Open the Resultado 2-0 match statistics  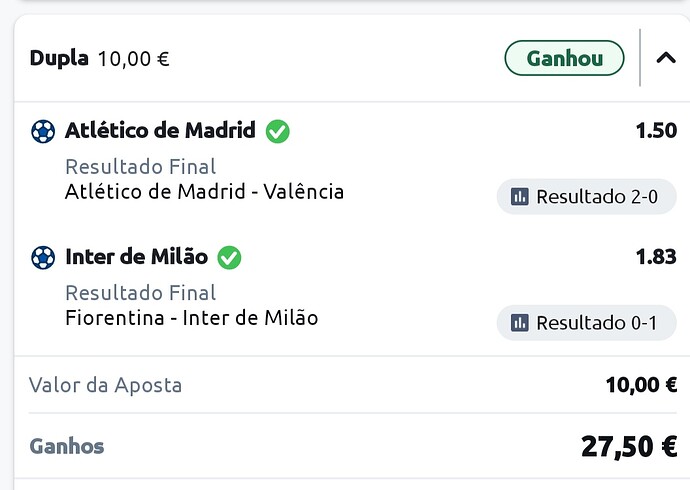click(587, 197)
